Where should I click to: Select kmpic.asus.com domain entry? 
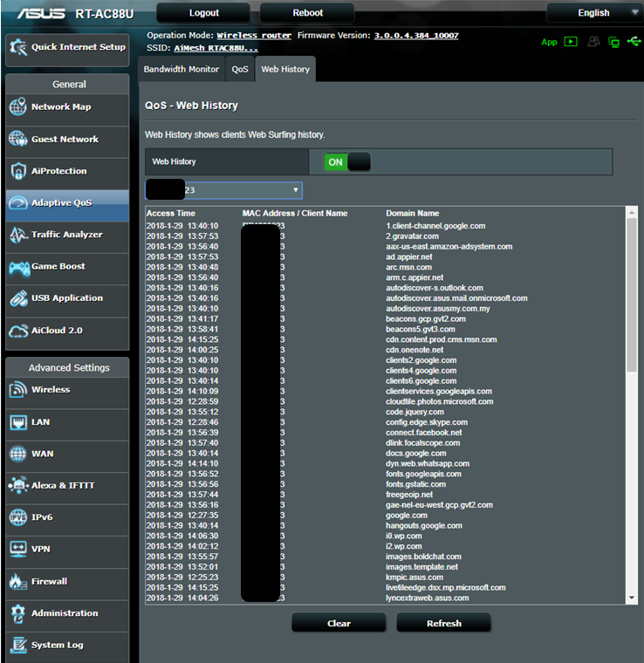tap(414, 578)
